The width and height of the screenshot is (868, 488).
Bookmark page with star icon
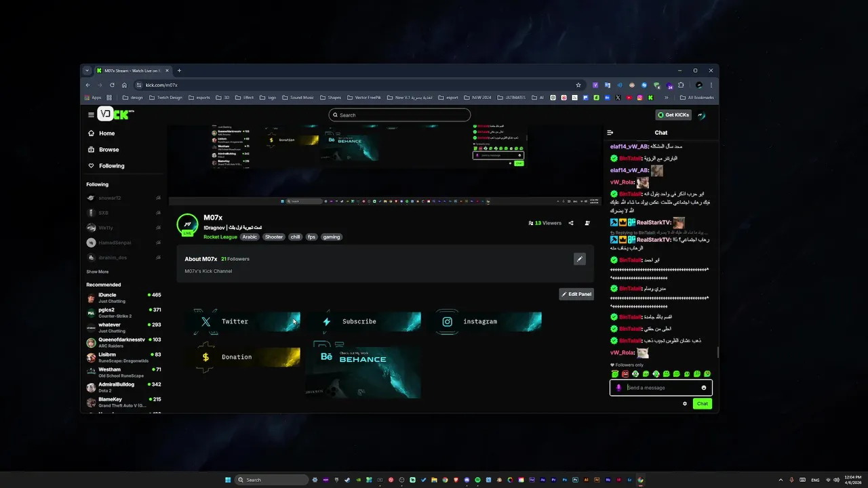(578, 85)
